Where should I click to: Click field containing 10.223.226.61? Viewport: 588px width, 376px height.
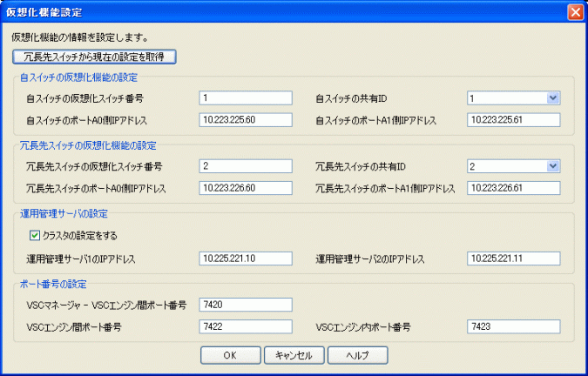click(x=514, y=188)
